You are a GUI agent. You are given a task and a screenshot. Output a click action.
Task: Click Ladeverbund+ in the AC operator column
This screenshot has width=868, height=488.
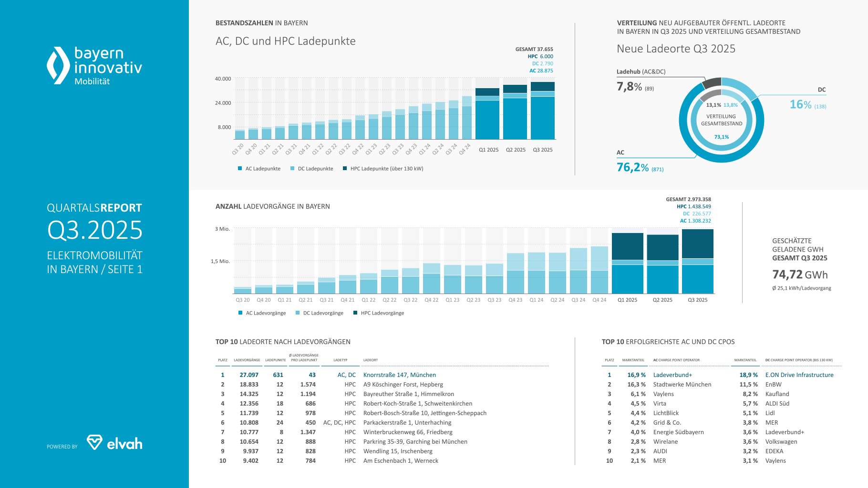point(672,375)
